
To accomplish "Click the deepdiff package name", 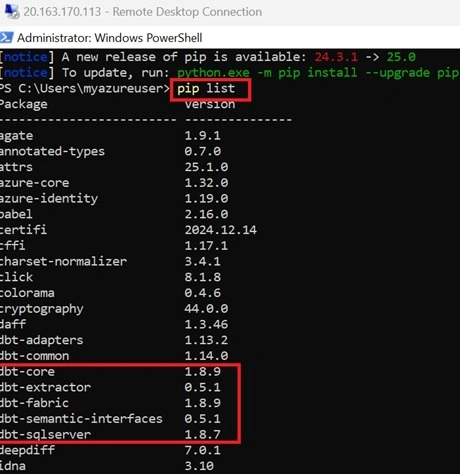I will click(x=27, y=450).
